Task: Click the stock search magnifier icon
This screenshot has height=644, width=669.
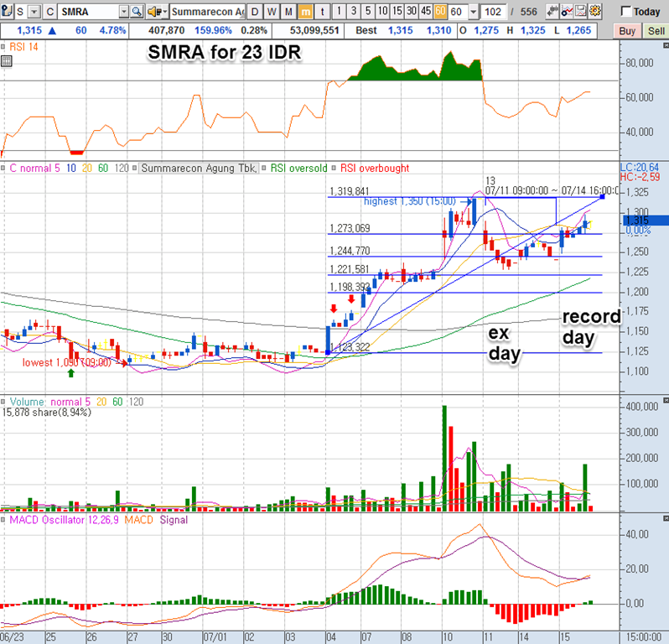Action: click(136, 12)
